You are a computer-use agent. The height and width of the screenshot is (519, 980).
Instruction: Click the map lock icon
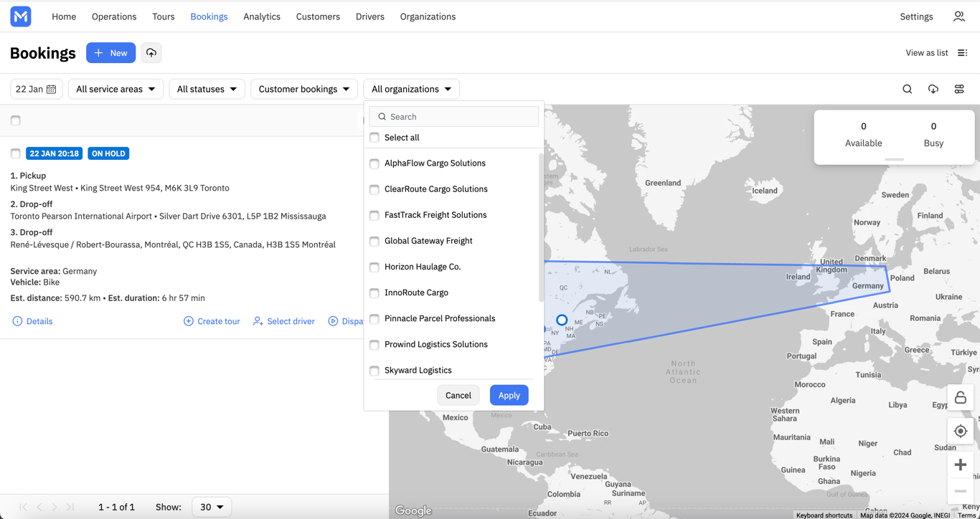[x=961, y=398]
